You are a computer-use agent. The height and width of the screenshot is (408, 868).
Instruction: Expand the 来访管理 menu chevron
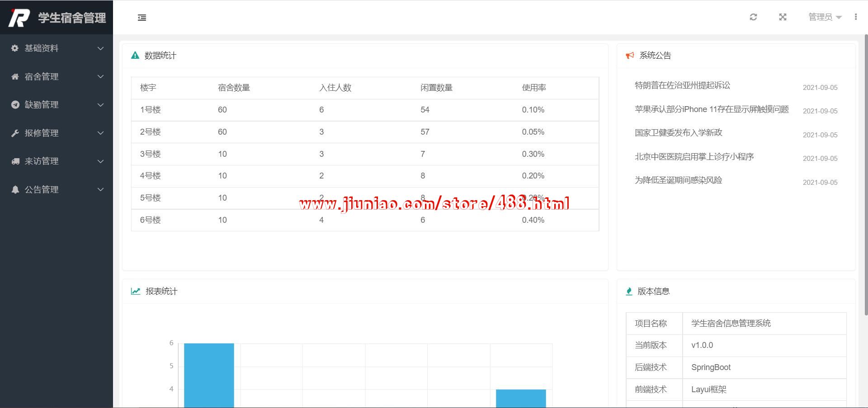pyautogui.click(x=101, y=161)
